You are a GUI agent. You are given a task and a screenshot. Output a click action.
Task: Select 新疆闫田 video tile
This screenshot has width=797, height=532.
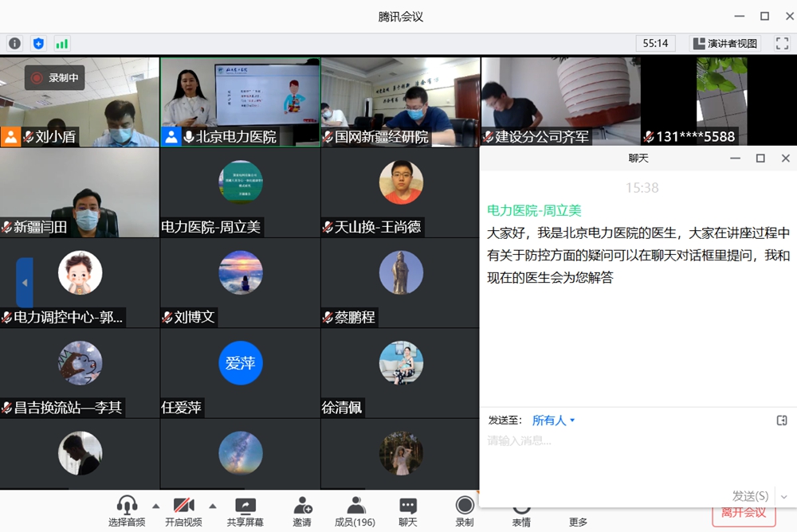pyautogui.click(x=79, y=193)
